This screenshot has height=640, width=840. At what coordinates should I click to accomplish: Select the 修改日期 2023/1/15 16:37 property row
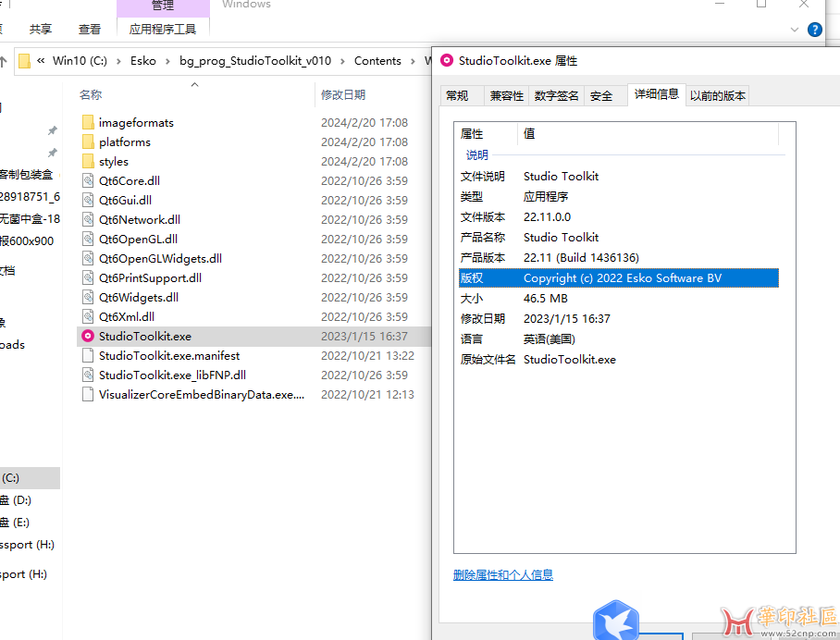coord(619,319)
